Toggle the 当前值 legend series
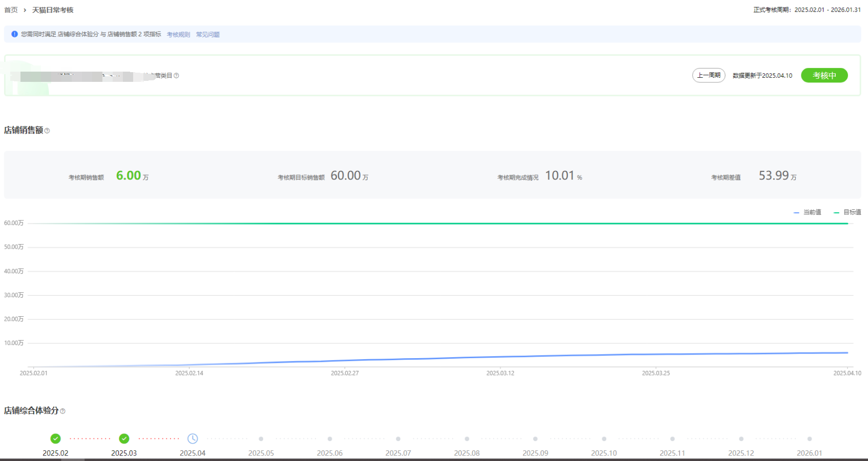Viewport: 868px width, 461px height. tap(807, 212)
